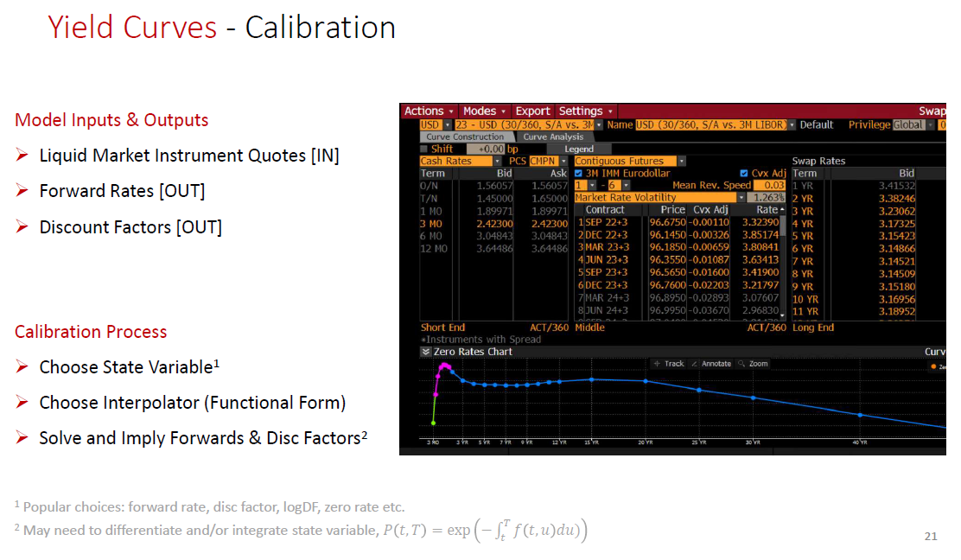Select the DEC 22+3 futures contract
961x560 pixels.
606,235
